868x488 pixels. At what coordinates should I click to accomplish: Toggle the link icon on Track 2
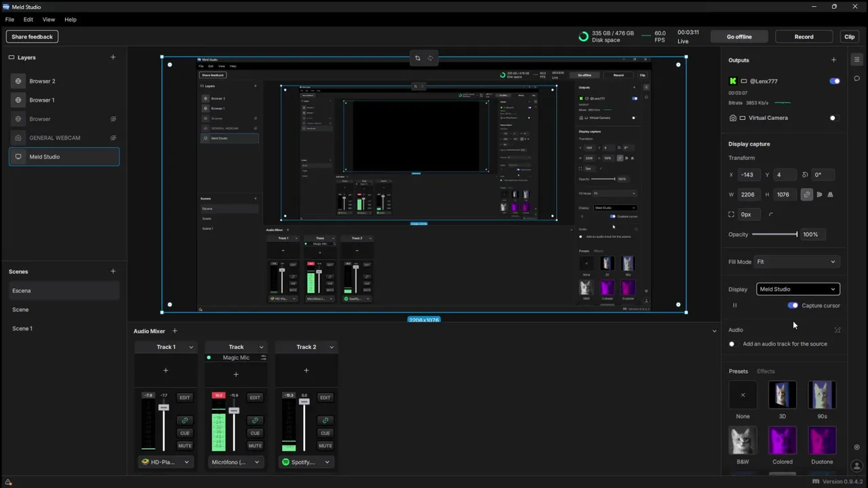325,420
